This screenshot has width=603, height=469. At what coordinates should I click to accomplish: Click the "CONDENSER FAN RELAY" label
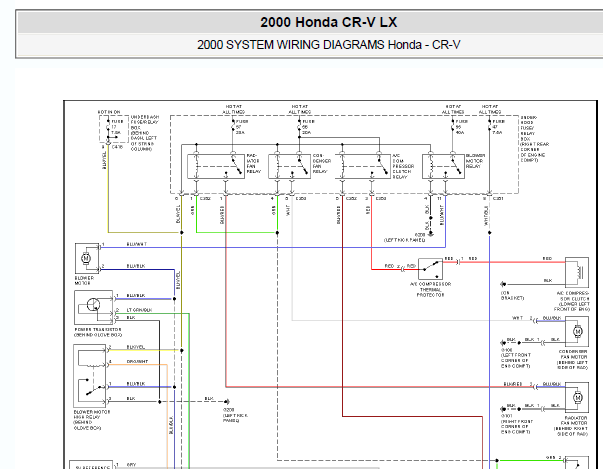point(320,164)
